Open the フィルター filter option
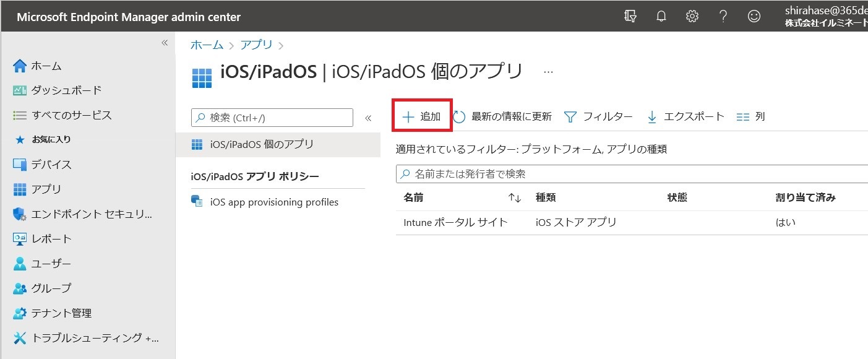 point(598,116)
